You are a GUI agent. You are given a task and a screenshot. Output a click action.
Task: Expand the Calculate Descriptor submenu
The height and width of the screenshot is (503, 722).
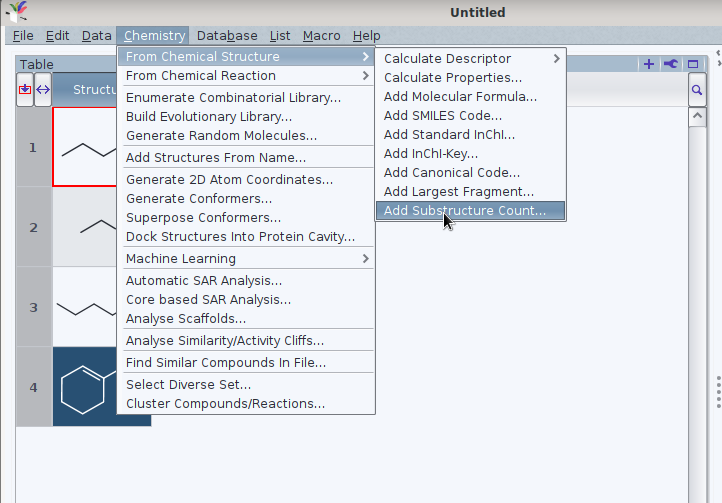[x=470, y=58]
